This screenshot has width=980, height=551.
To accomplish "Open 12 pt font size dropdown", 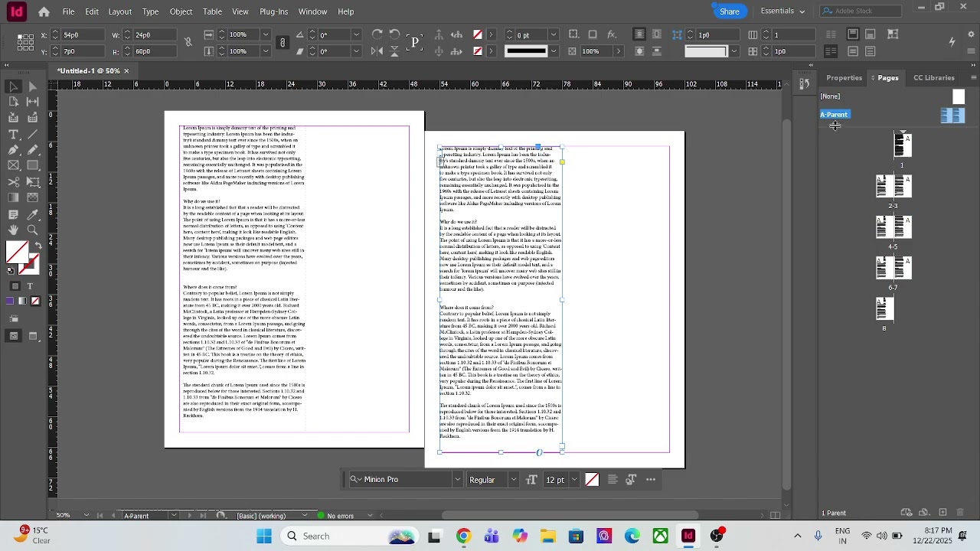I will pos(574,480).
